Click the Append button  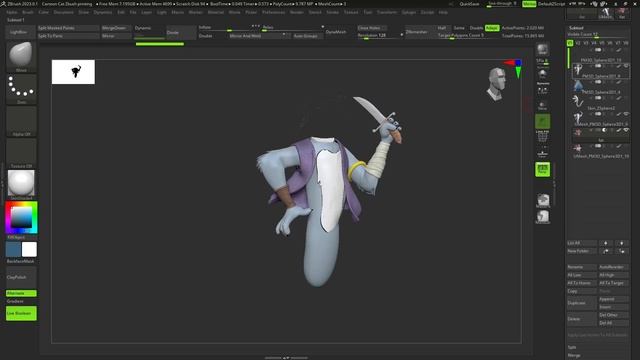coord(613,299)
